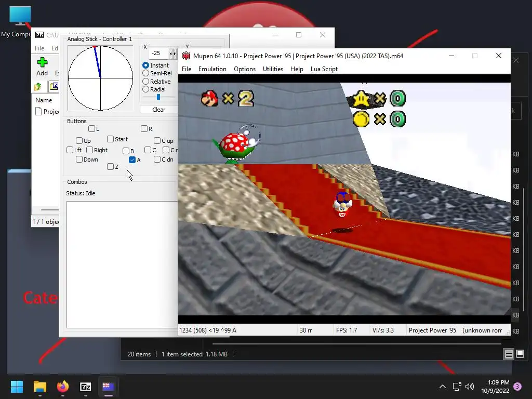Toggle the C dn checkbox
The height and width of the screenshot is (399, 532).
click(x=157, y=159)
